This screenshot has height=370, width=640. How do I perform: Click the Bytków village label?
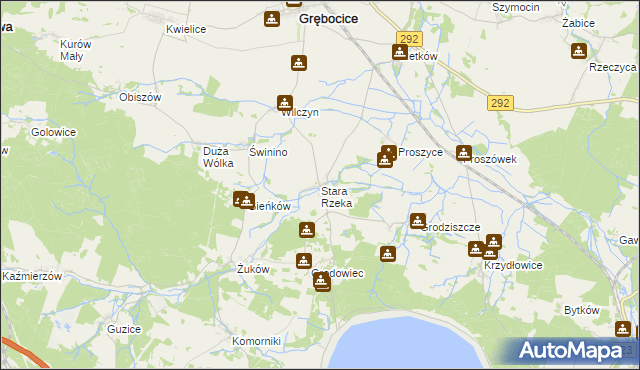[582, 310]
